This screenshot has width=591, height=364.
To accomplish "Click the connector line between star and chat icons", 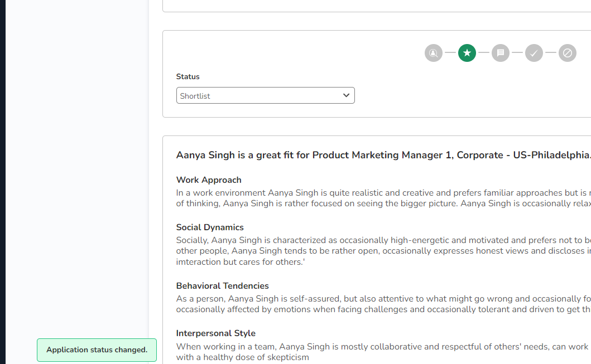I will point(484,53).
